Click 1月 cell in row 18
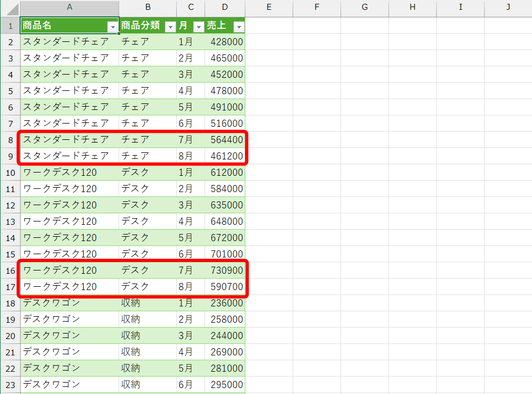532x394 pixels. [x=191, y=303]
